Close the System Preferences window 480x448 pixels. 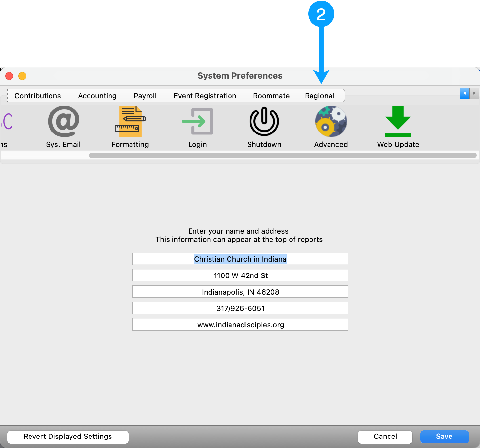(9, 76)
